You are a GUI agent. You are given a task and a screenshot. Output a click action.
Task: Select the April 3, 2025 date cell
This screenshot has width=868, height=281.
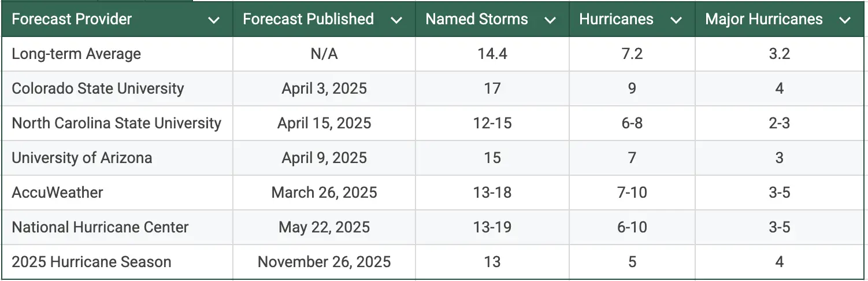pos(324,88)
